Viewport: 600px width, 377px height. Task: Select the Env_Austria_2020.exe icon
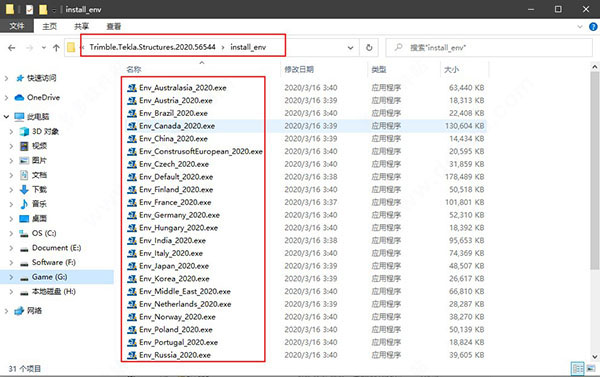coord(132,100)
